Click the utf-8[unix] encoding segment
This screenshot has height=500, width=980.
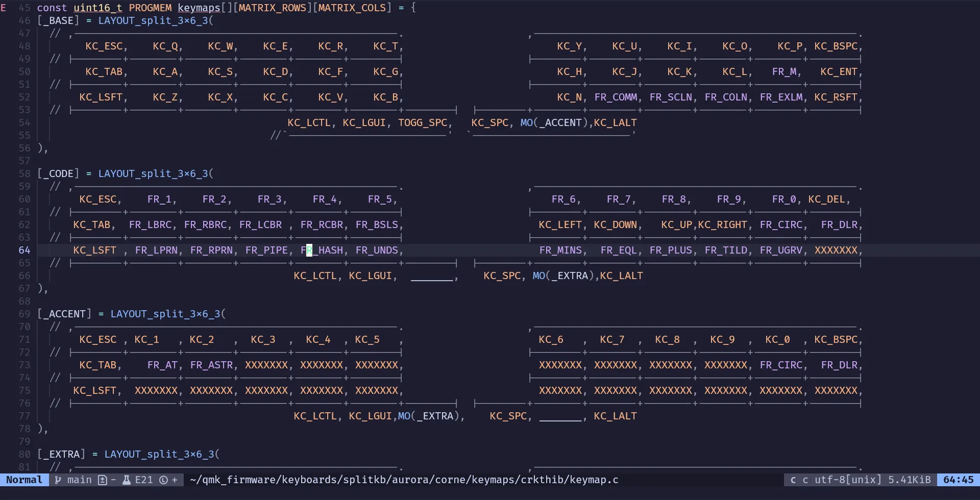click(847, 480)
